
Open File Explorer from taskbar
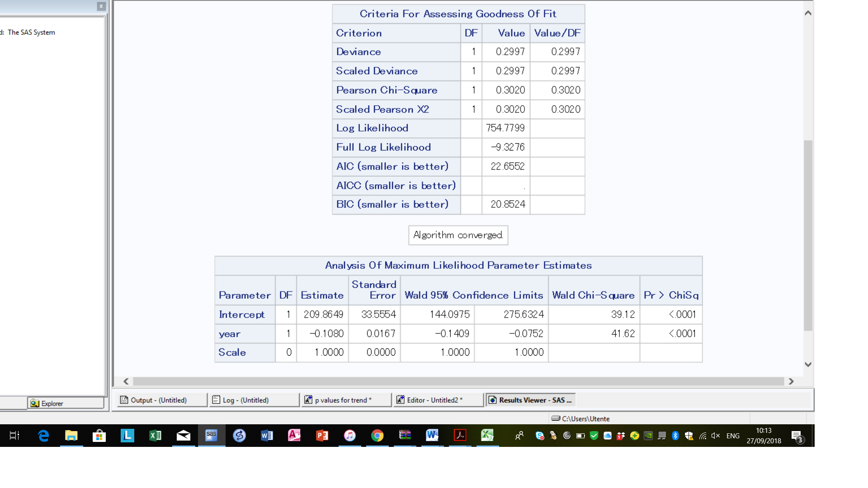(x=71, y=436)
